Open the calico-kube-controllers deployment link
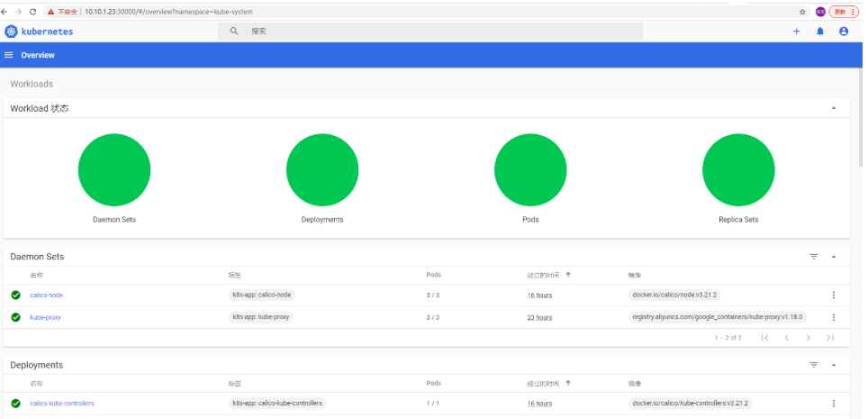 click(x=61, y=404)
